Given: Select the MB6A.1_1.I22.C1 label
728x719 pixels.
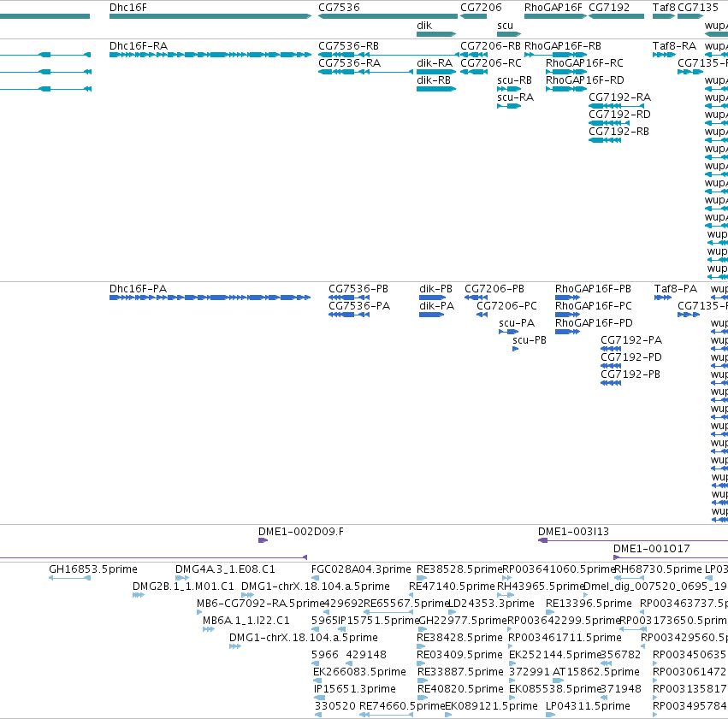Looking at the screenshot, I should coord(246,621).
